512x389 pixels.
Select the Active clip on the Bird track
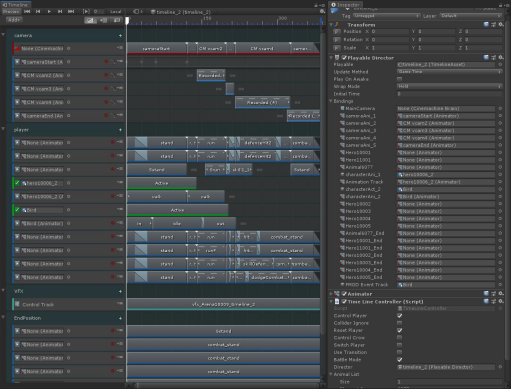click(177, 210)
